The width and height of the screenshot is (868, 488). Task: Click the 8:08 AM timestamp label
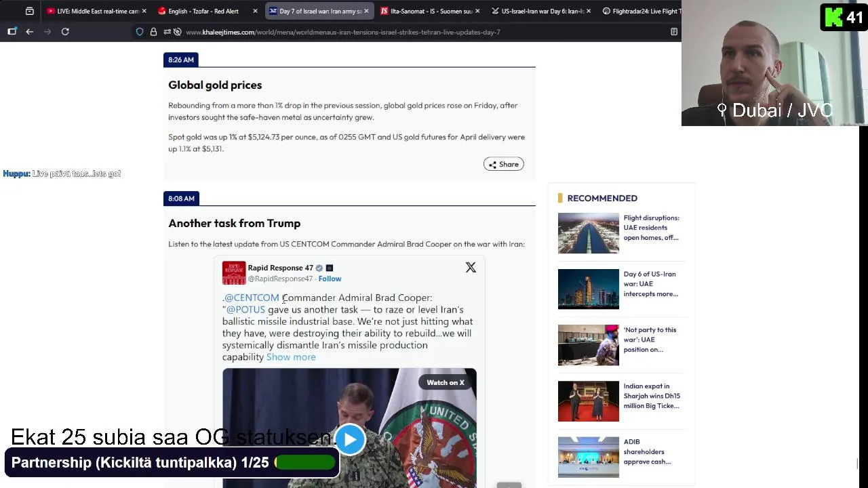click(181, 199)
